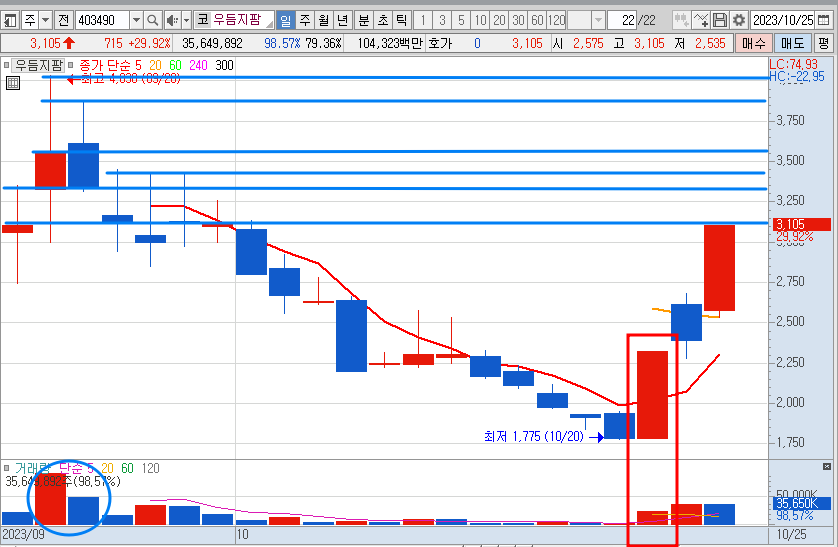Image resolution: width=838 pixels, height=547 pixels.
Task: Switch to 틱 tick chart
Action: tap(401, 20)
